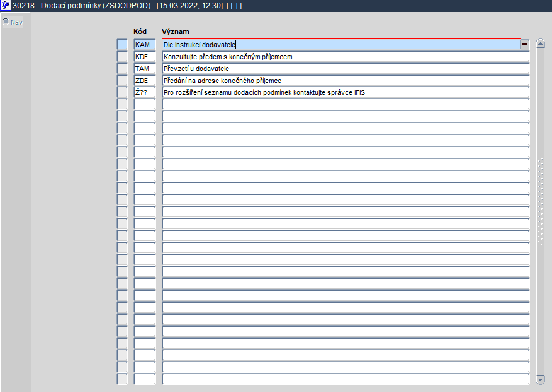The width and height of the screenshot is (552, 392).
Task: Click 'Konzultujte předem s konečným příjemcem' field
Action: pyautogui.click(x=346, y=56)
